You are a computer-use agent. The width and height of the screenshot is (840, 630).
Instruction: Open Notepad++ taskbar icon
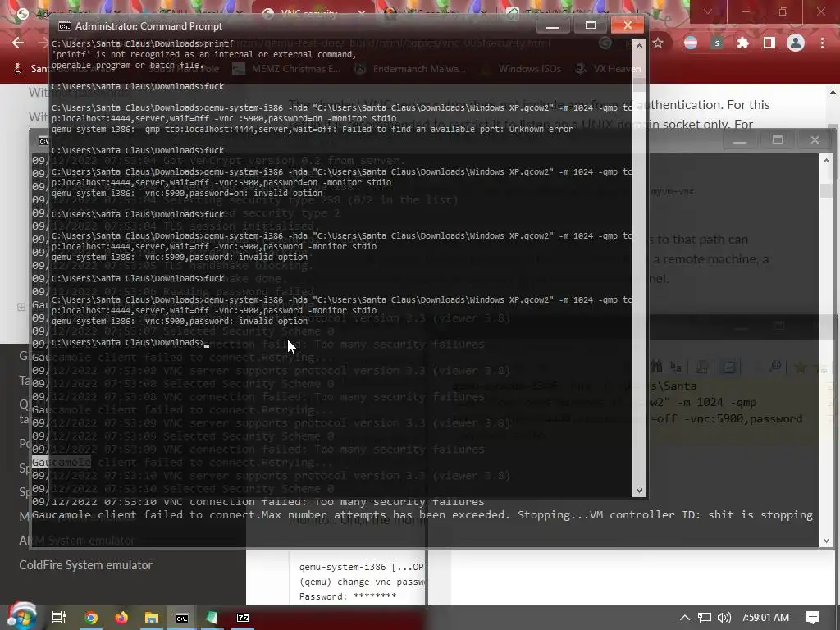212,618
